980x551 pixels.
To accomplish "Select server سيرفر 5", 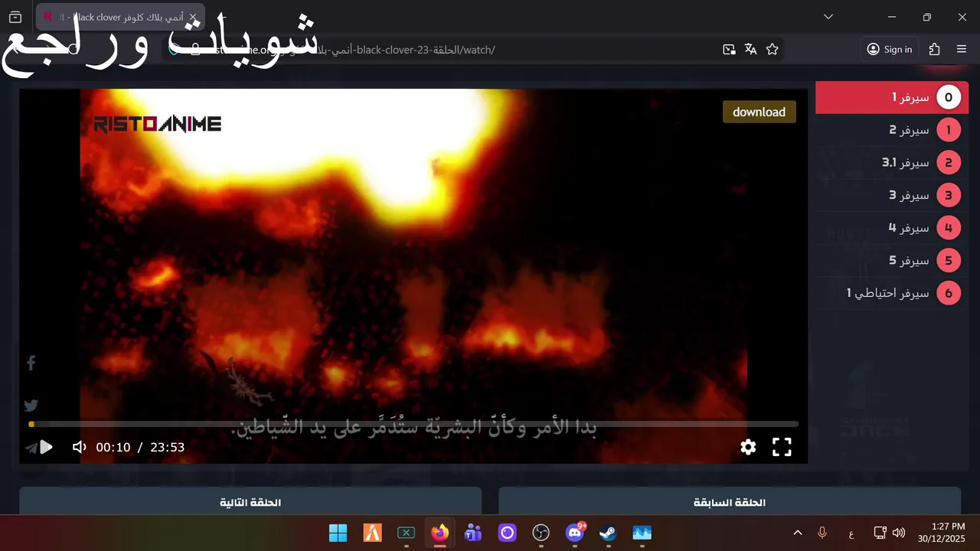I will click(892, 260).
